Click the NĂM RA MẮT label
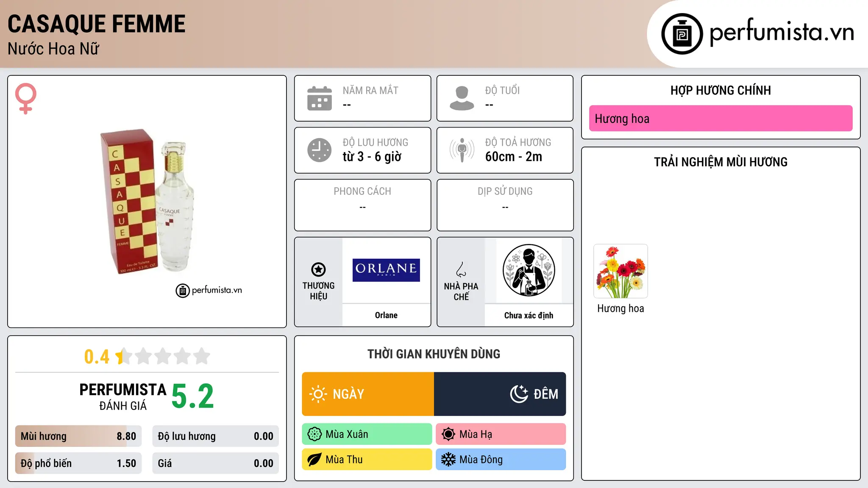Screen dimensions: 868x488 click(x=370, y=90)
